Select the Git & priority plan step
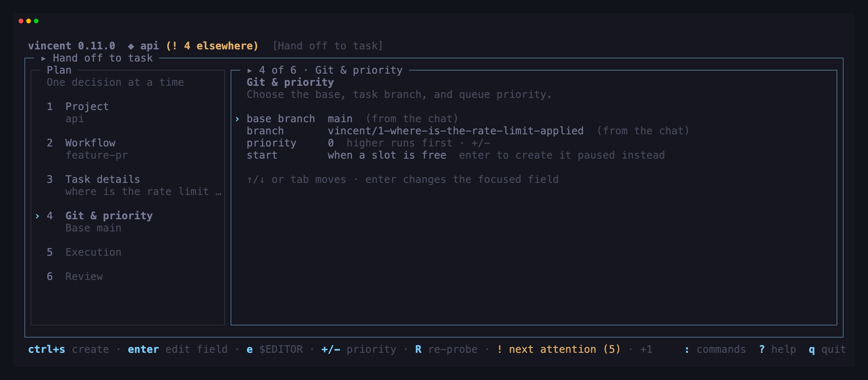 click(109, 216)
